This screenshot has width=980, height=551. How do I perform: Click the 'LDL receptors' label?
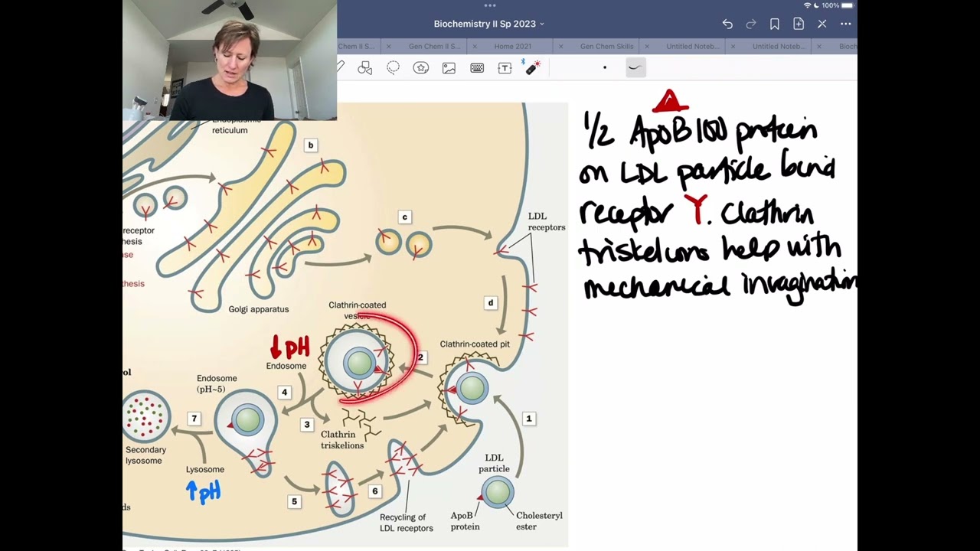547,222
